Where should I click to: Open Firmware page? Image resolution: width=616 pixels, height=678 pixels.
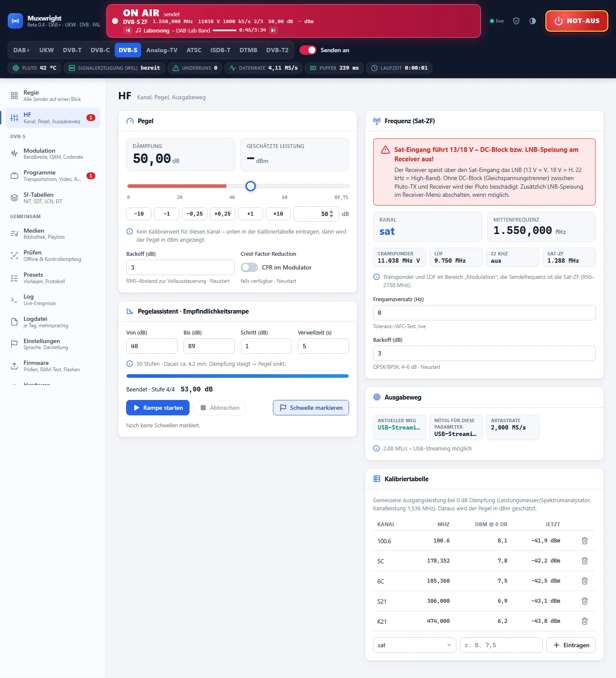tap(53, 366)
